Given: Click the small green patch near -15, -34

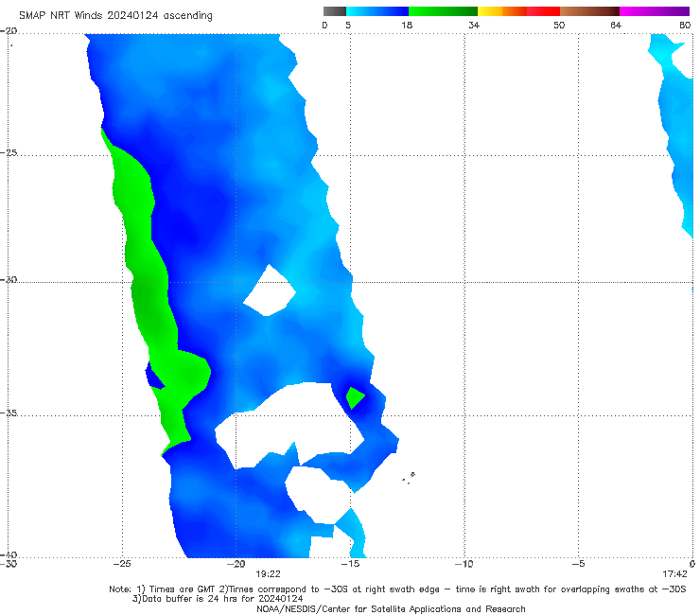Looking at the screenshot, I should (x=355, y=397).
